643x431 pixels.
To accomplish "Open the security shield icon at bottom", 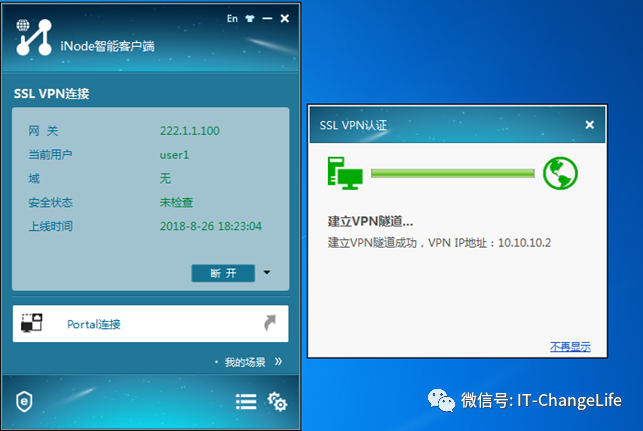I will pyautogui.click(x=24, y=401).
